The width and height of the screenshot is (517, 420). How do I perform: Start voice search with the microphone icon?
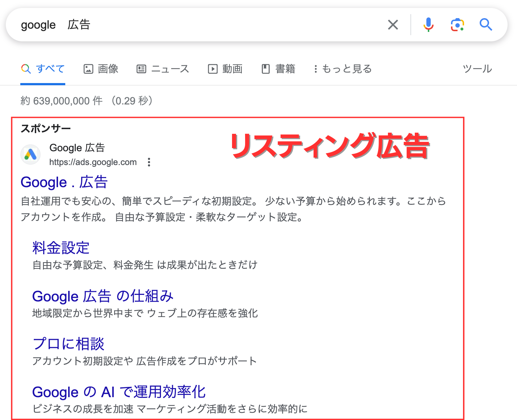point(428,25)
